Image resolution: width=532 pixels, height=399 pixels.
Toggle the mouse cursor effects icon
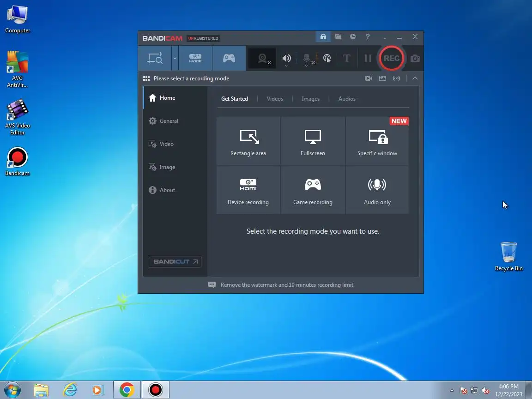tap(327, 58)
